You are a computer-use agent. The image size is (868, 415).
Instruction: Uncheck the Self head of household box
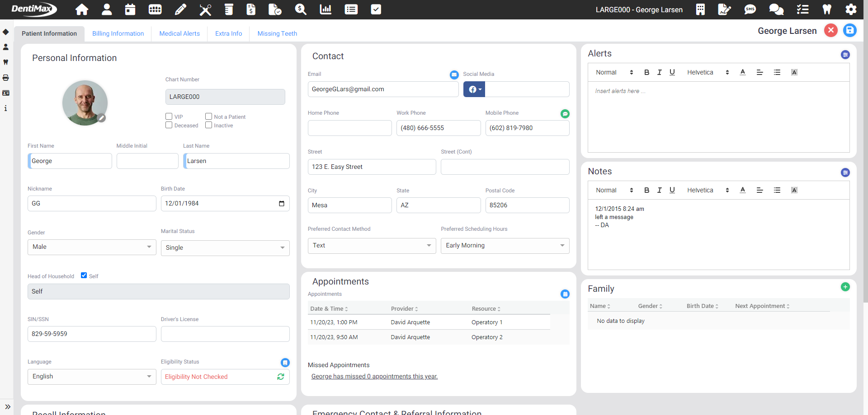pyautogui.click(x=84, y=275)
